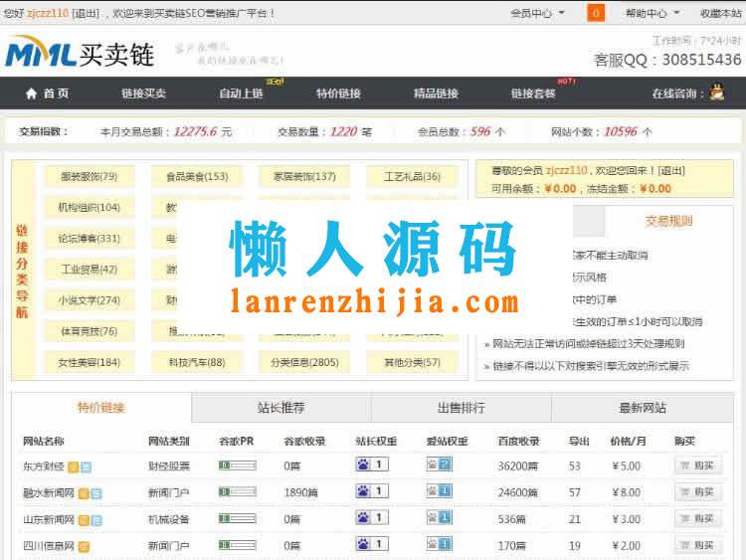The width and height of the screenshot is (746, 560).
Task: Open site name 东方财经
Action: (44, 467)
